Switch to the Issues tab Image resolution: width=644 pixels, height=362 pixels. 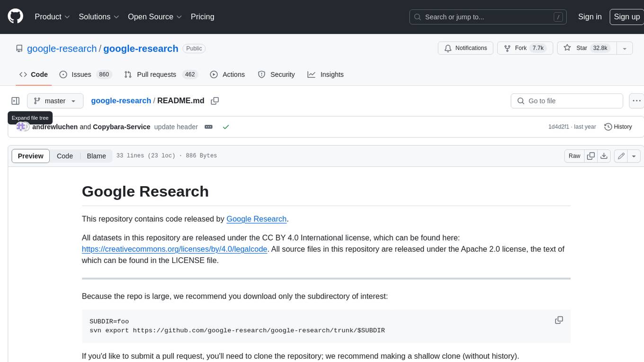(x=85, y=74)
